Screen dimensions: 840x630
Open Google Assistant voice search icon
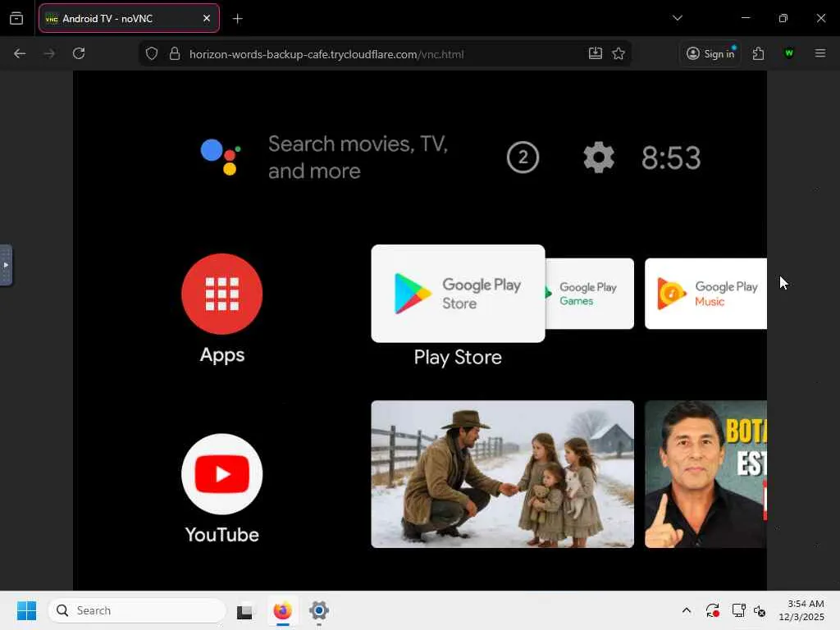221,157
